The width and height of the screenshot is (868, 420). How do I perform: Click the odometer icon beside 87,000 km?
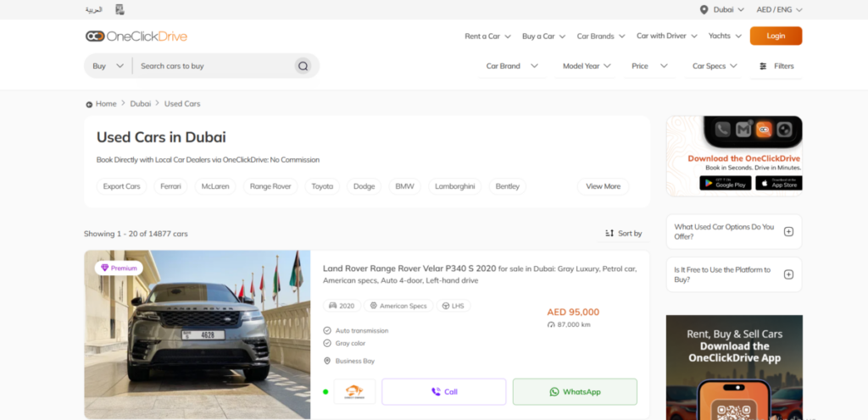point(551,325)
